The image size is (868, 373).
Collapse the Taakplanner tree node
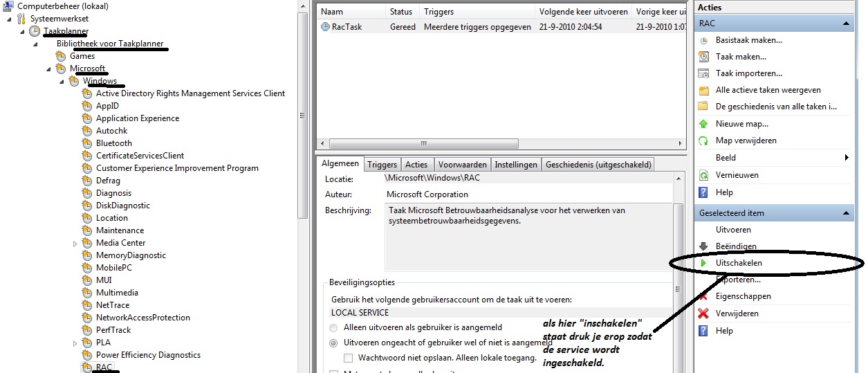point(22,31)
